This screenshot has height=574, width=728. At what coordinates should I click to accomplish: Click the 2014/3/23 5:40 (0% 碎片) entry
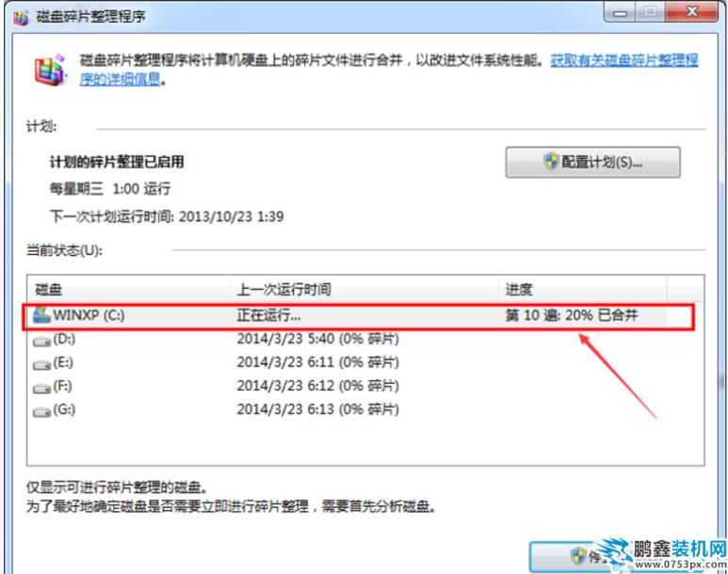[317, 339]
